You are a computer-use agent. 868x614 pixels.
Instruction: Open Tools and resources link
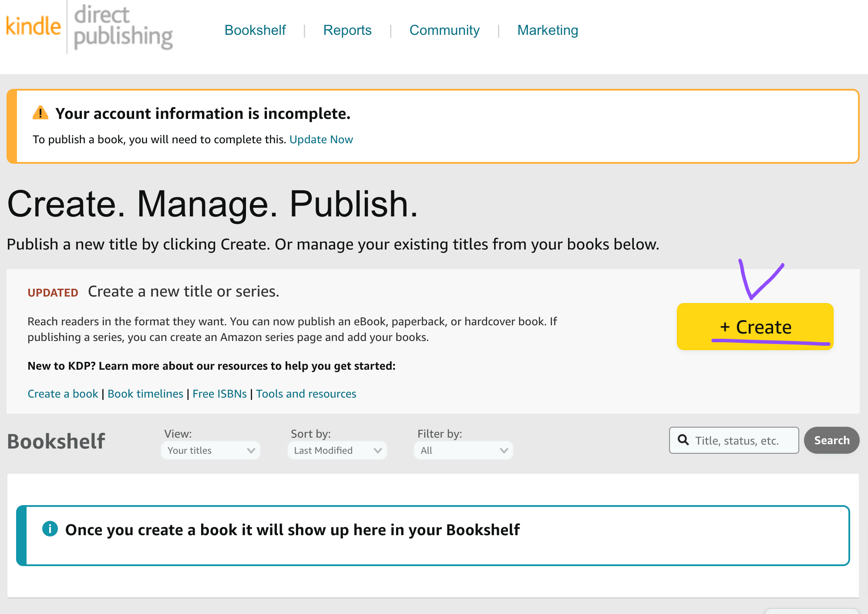(x=306, y=394)
